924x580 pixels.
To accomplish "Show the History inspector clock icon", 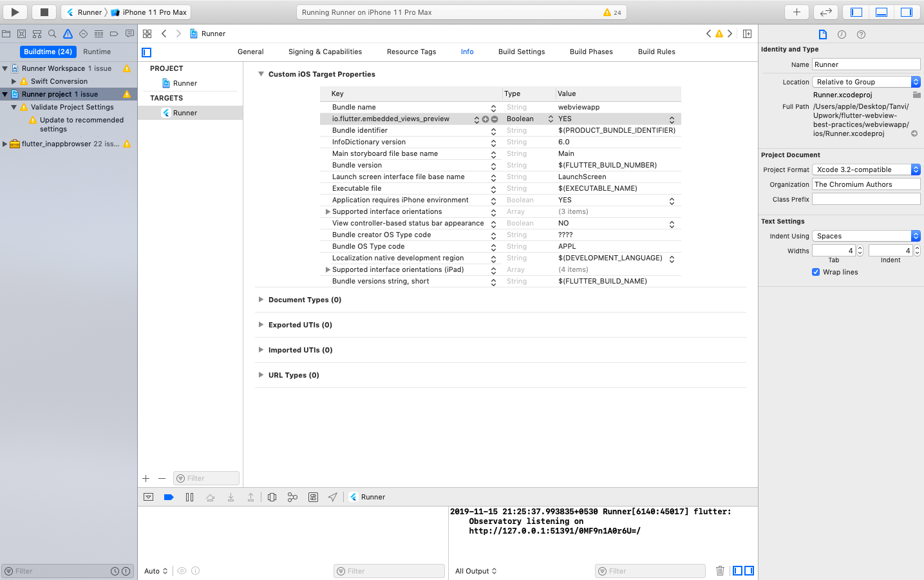I will [x=842, y=34].
